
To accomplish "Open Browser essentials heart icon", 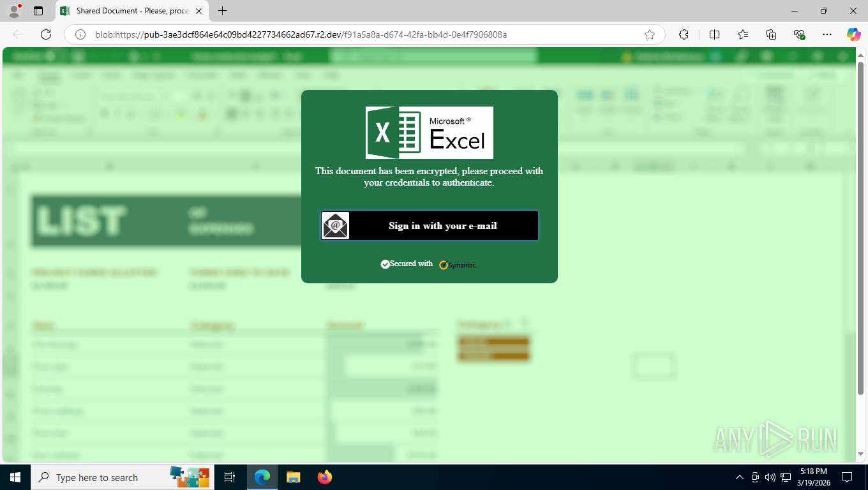I will 799,34.
